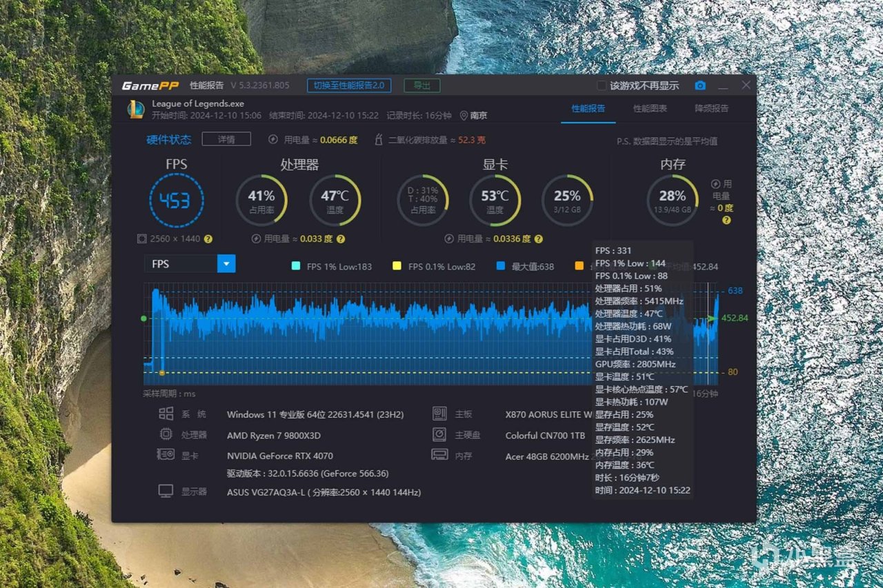The height and width of the screenshot is (588, 883).
Task: Click the CPU chip icon beside 处理器 row
Action: click(166, 434)
